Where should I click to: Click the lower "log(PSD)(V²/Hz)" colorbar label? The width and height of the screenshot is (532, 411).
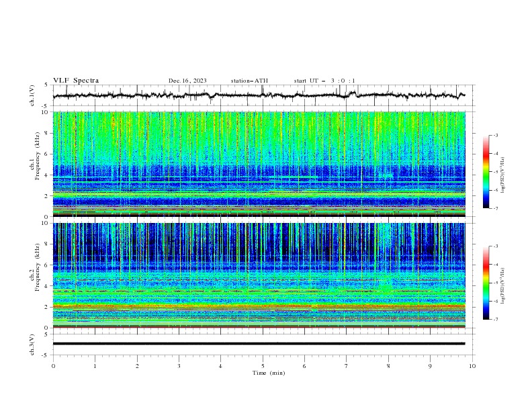click(502, 285)
